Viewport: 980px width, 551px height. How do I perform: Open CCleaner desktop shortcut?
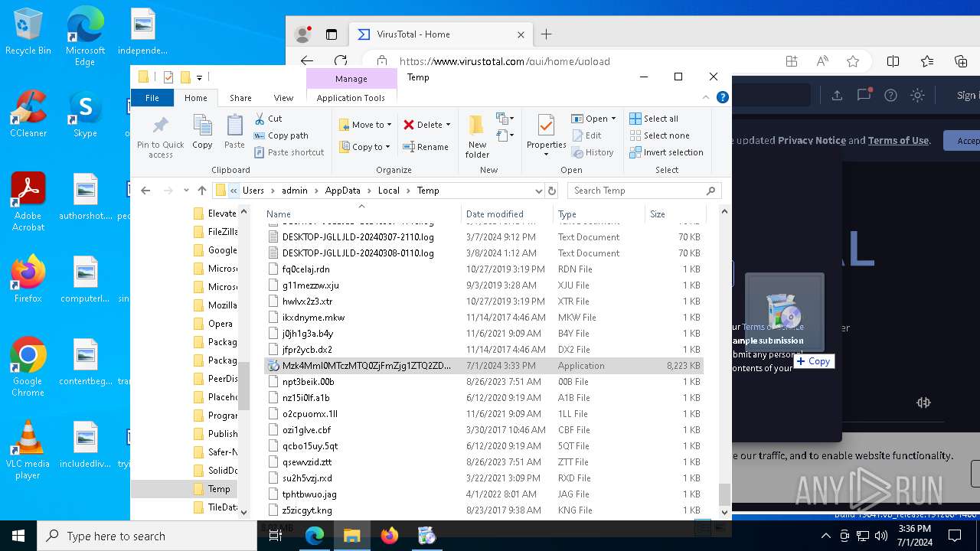[28, 115]
